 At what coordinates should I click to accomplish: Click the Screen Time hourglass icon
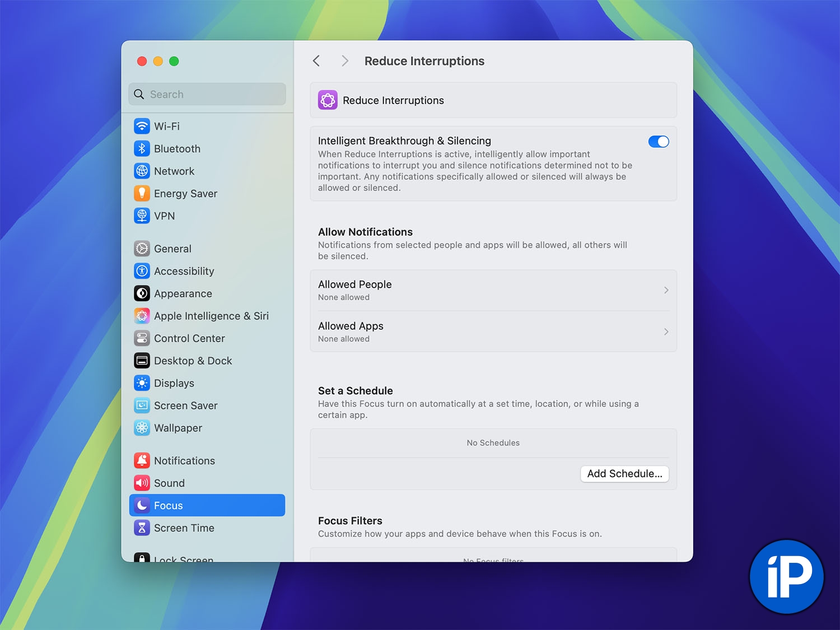[x=142, y=528]
